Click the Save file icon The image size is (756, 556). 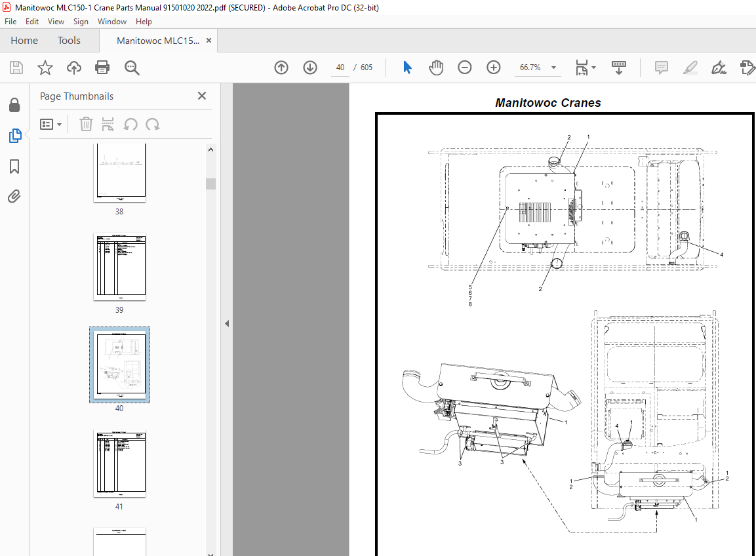click(16, 68)
